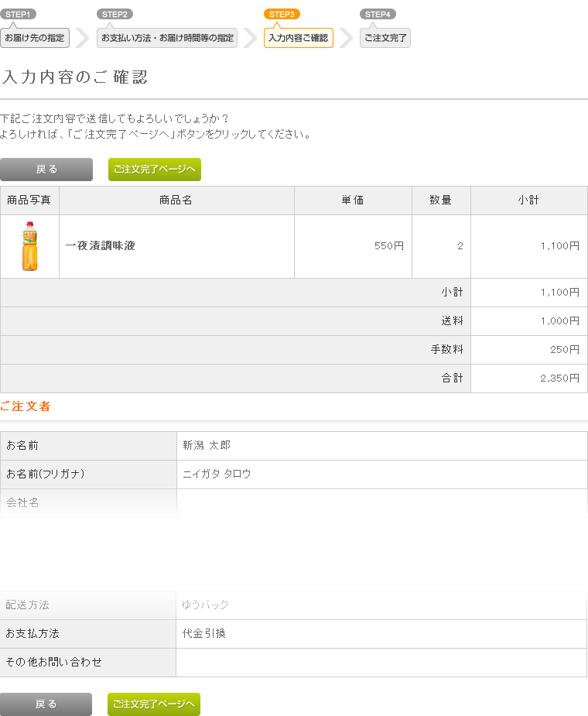Select the STEP2 お支払い方法 step
This screenshot has width=588, height=716.
click(x=167, y=38)
